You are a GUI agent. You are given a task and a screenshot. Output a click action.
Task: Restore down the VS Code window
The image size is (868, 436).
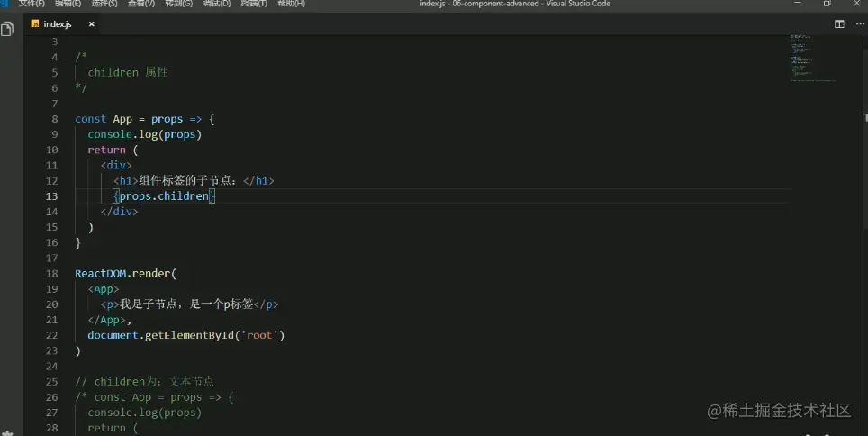(x=827, y=4)
